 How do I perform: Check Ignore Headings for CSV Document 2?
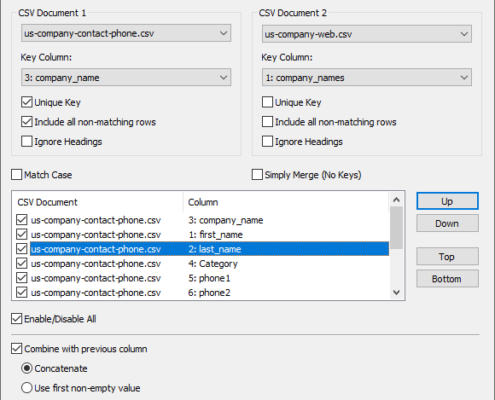tap(267, 142)
